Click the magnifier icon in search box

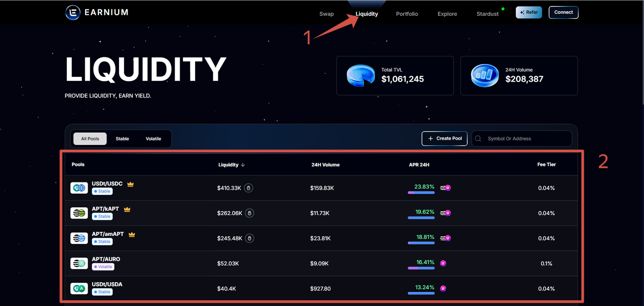coord(478,139)
